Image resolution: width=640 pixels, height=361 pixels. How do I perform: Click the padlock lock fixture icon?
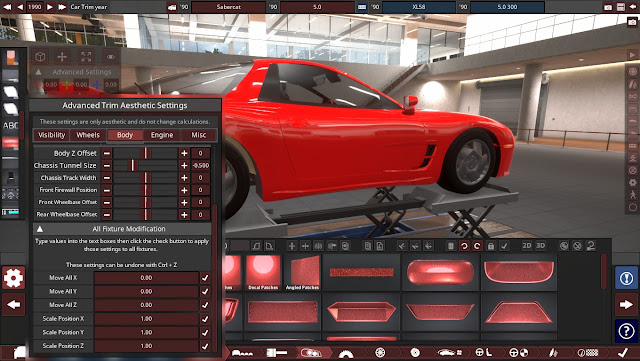491,246
